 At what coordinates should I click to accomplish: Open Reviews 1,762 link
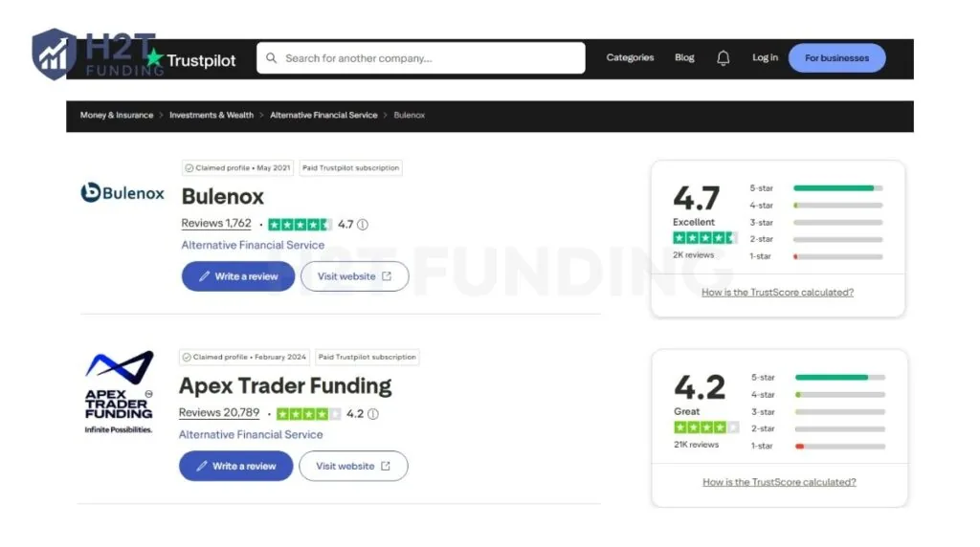coord(216,224)
